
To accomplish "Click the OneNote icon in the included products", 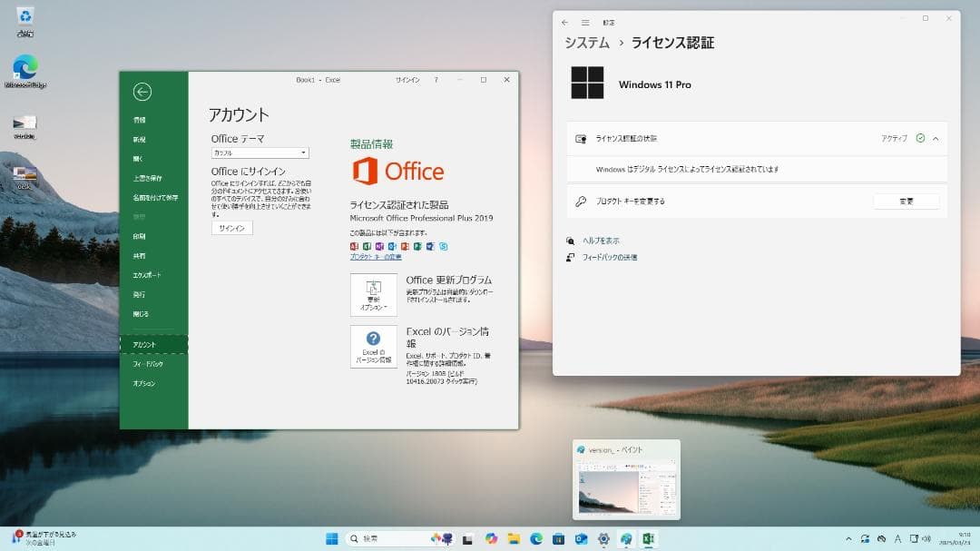I will [x=380, y=246].
